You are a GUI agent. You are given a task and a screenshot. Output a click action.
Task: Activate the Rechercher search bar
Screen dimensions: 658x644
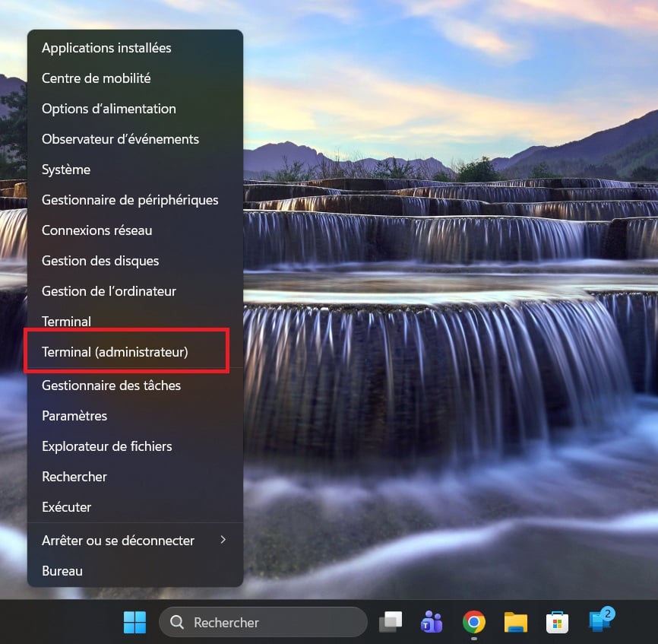point(262,622)
